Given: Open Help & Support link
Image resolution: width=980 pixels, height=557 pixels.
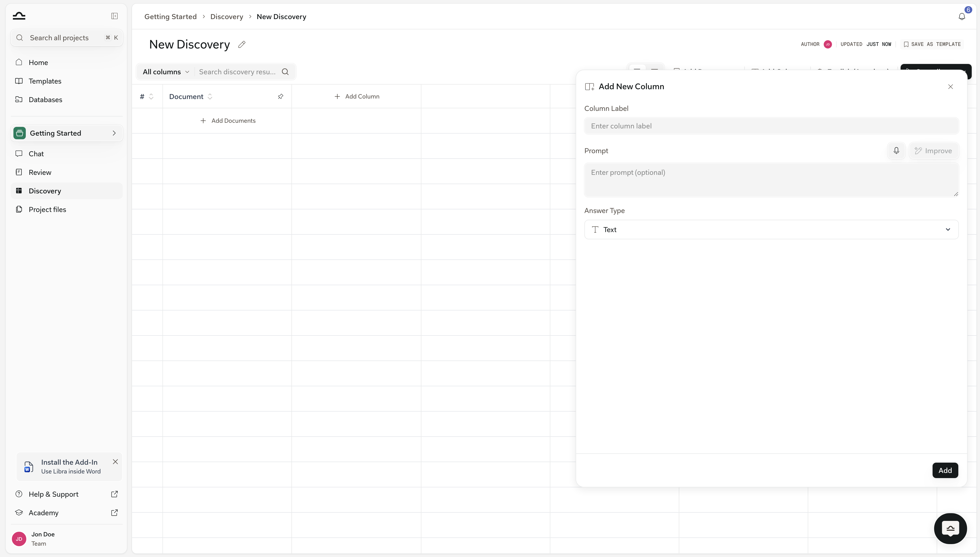Looking at the screenshot, I should [x=67, y=494].
